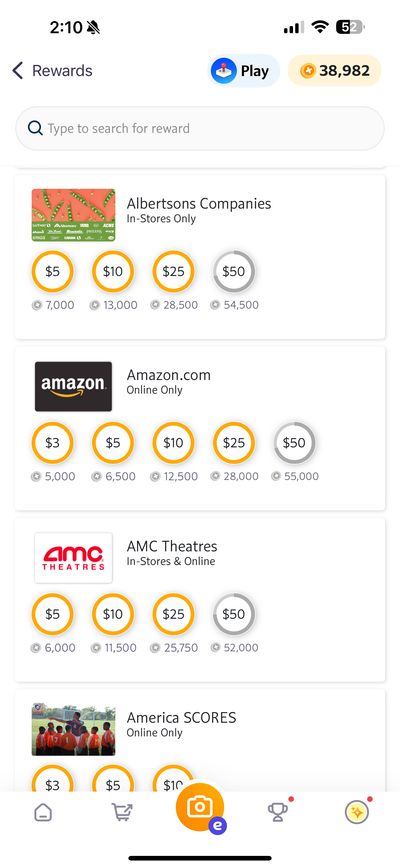Viewport: 400px width, 868px height.
Task: Open the sparkle star tab icon
Action: 357,812
